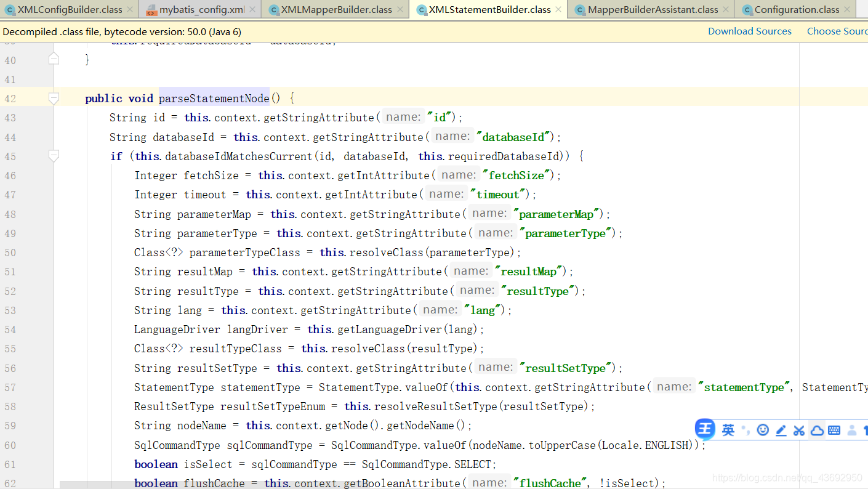Switch to the XMLConfigBuilder.class tab
868x489 pixels.
click(x=70, y=9)
